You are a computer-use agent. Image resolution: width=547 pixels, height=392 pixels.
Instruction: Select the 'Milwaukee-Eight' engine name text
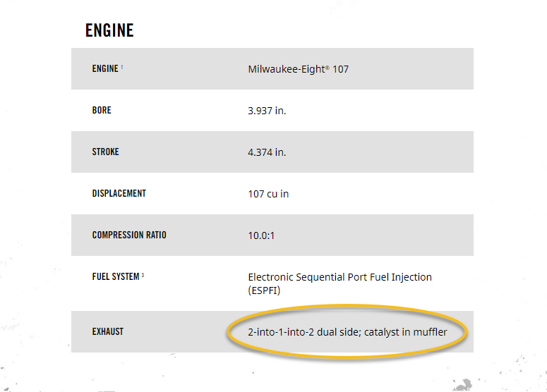[286, 70]
